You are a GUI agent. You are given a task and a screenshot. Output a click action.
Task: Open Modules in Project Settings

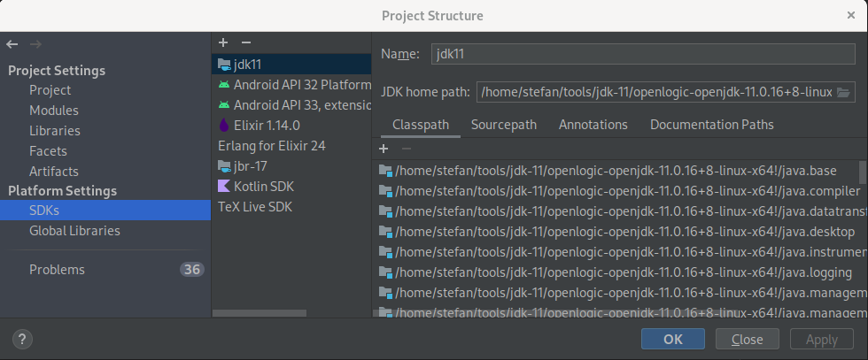(x=54, y=111)
